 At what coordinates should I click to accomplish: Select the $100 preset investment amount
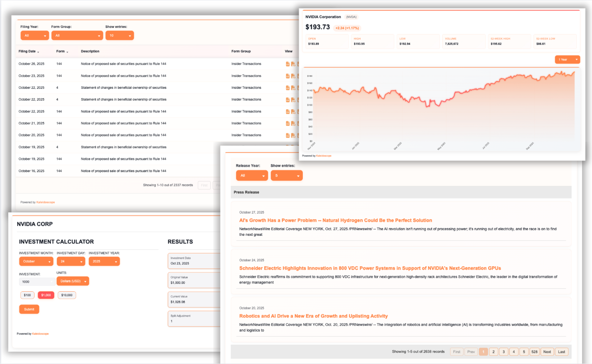(27, 295)
